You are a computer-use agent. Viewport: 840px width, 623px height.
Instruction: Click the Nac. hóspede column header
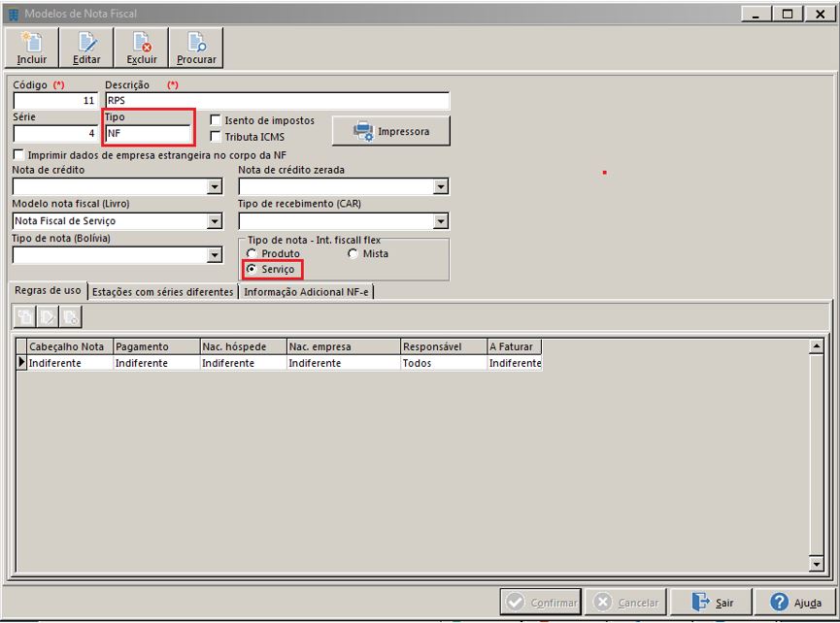coord(243,346)
